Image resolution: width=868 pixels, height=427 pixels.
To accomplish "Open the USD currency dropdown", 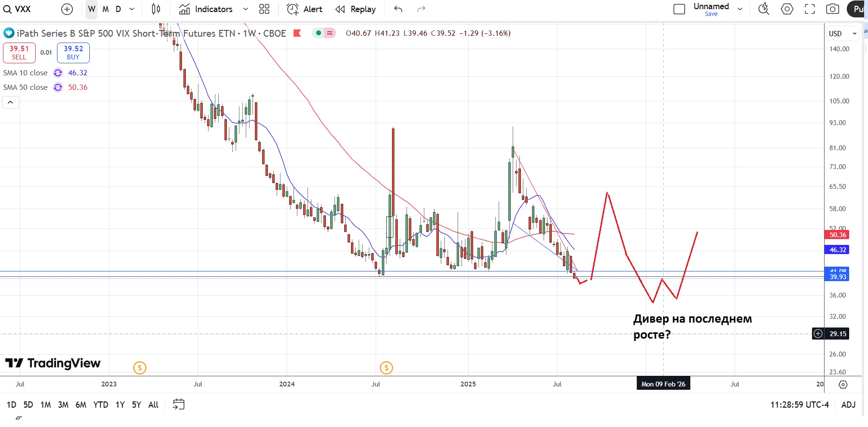I will [x=842, y=33].
